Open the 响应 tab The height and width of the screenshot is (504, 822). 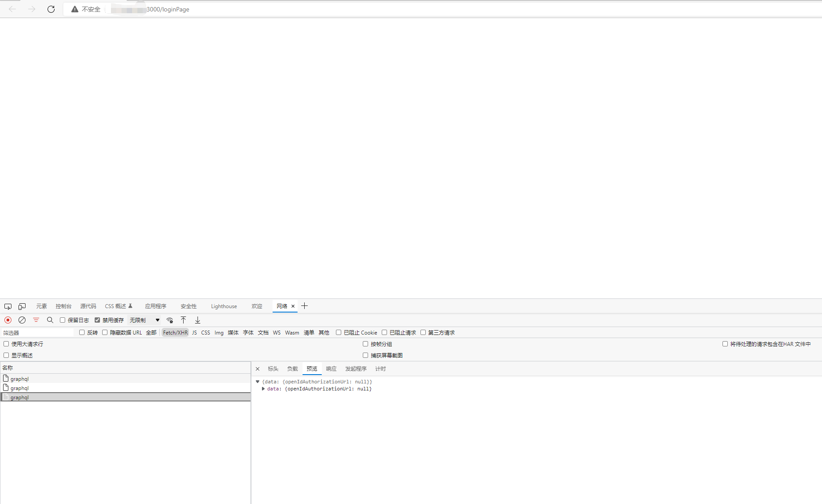[x=331, y=368]
